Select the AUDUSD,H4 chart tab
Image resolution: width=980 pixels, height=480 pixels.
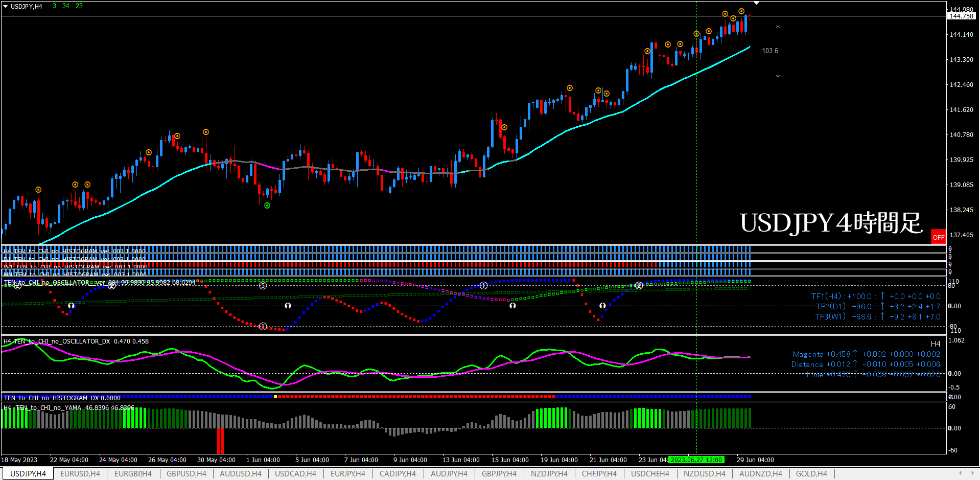tap(241, 474)
